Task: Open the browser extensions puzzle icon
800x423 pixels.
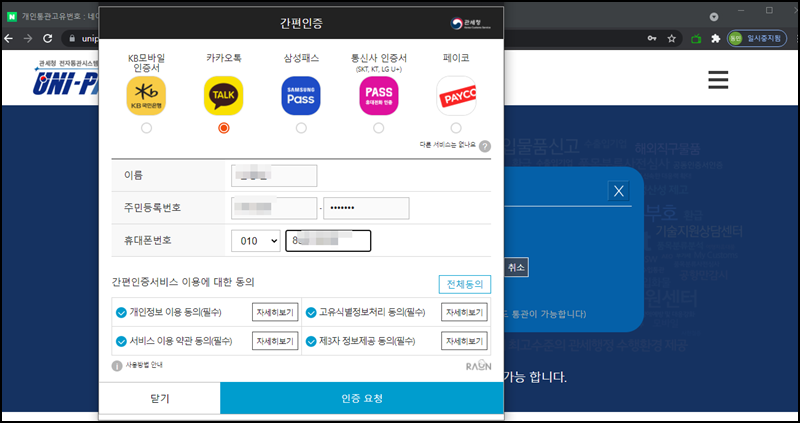Action: 716,38
